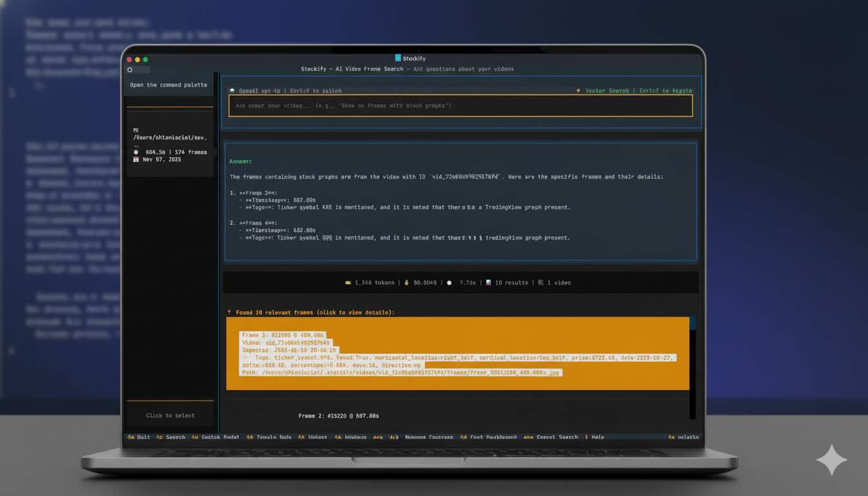This screenshot has width=868, height=496.
Task: Select the highlighted Frame 1 result
Action: (x=457, y=353)
